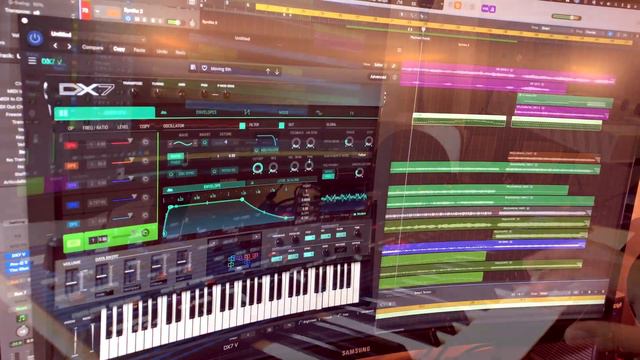Select the orange OP2 operator
The height and width of the screenshot is (360, 640).
pyautogui.click(x=72, y=166)
